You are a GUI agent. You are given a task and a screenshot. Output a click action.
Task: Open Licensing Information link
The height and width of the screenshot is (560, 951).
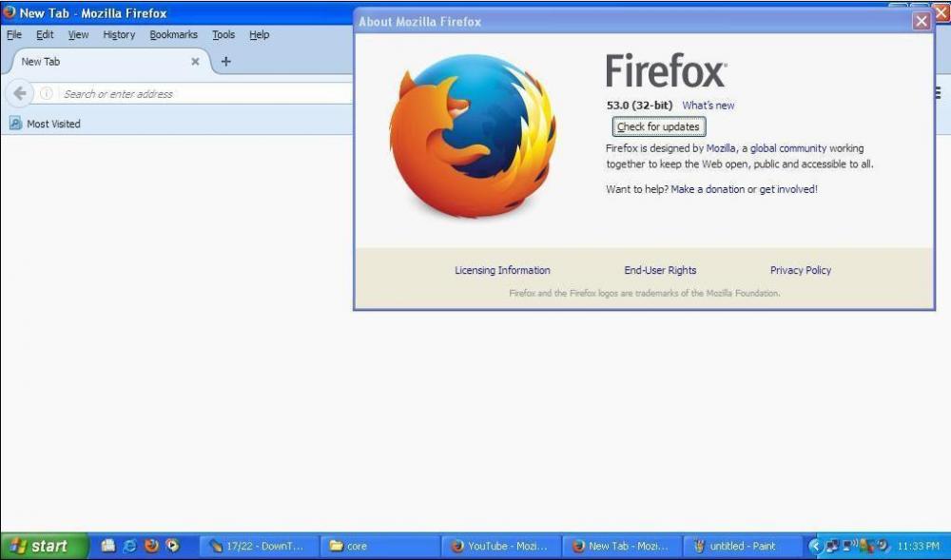pyautogui.click(x=502, y=270)
